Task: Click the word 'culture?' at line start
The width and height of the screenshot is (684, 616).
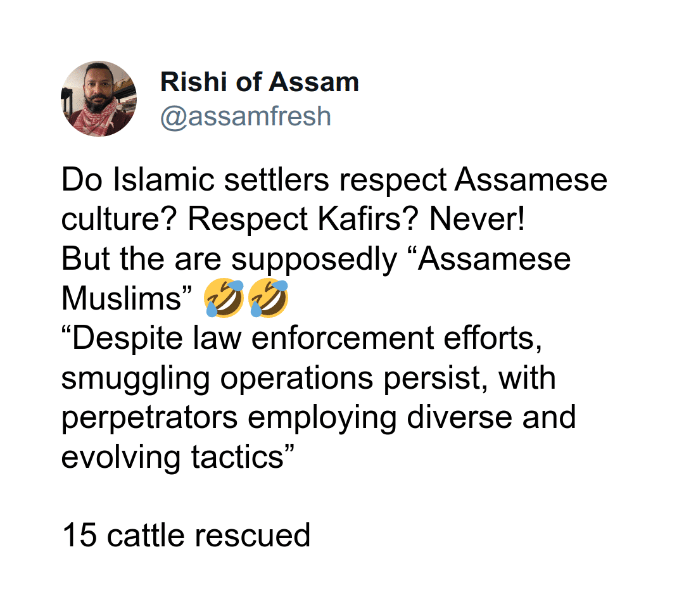Action: click(x=119, y=220)
